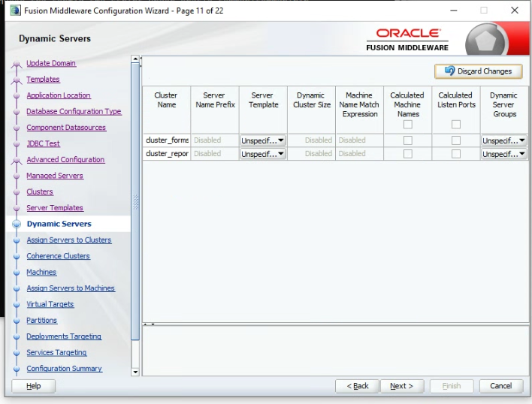Screen dimensions: 532x404
Task: Click the Discard Changes button
Action: click(x=479, y=71)
